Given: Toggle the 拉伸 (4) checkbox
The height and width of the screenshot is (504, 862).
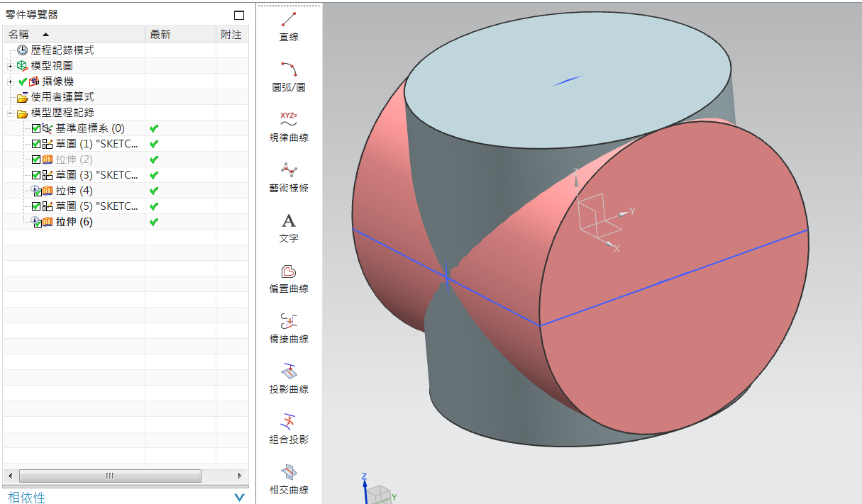Looking at the screenshot, I should tap(38, 192).
